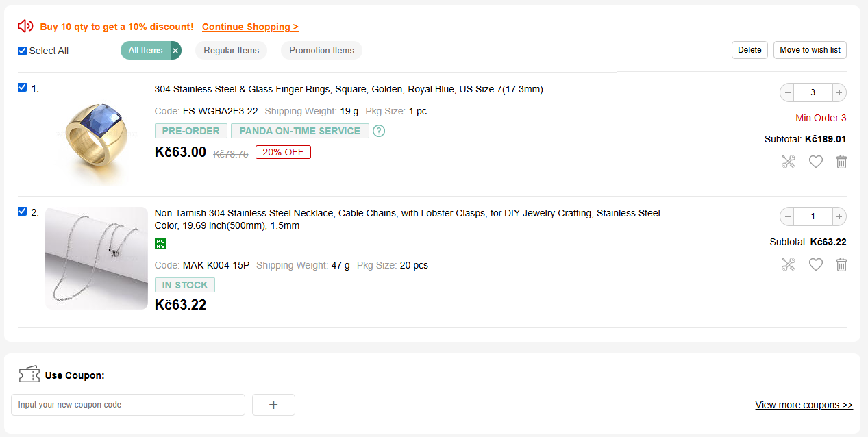The width and height of the screenshot is (868, 437).
Task: Decrease the necklace quantity with minus
Action: point(788,216)
